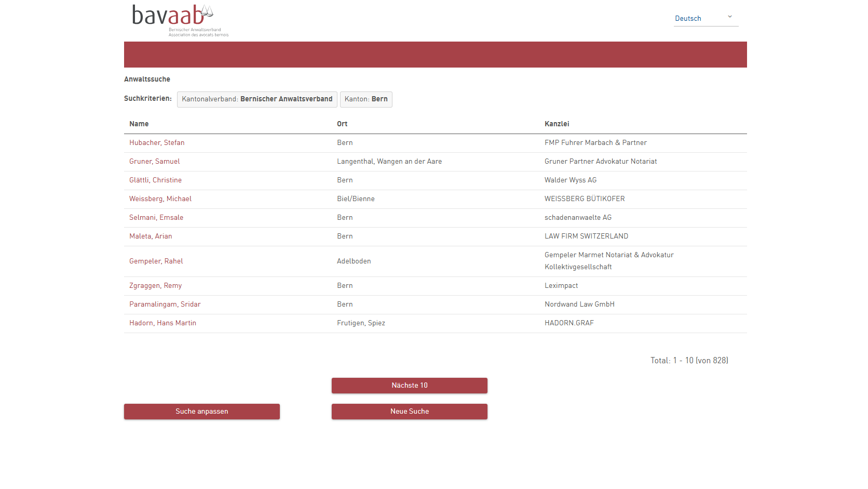Open Zgraggen, Remy lawyer entry
The image size is (868, 489).
(155, 286)
